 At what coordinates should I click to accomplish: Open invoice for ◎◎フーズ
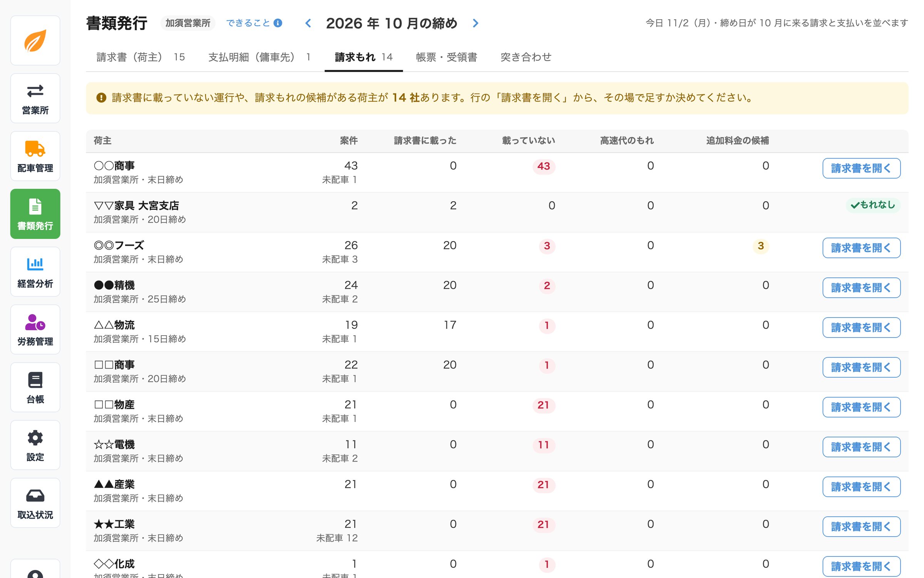coord(861,248)
